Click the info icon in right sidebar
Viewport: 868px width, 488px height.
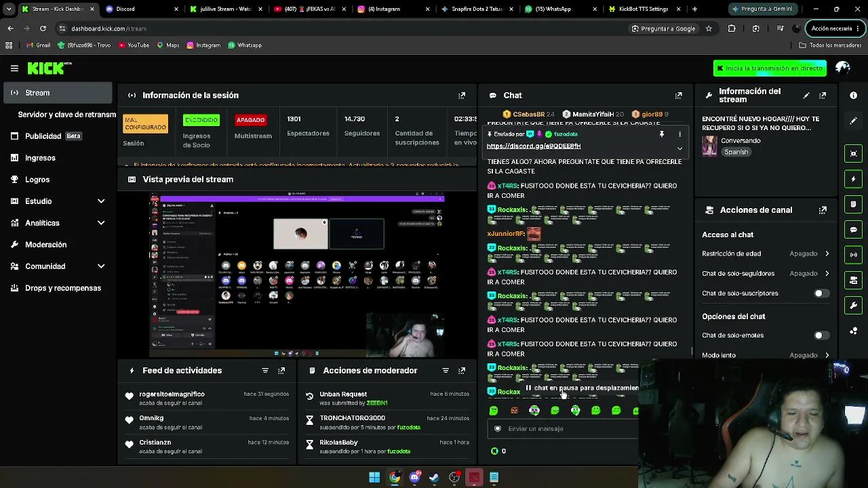(x=854, y=96)
